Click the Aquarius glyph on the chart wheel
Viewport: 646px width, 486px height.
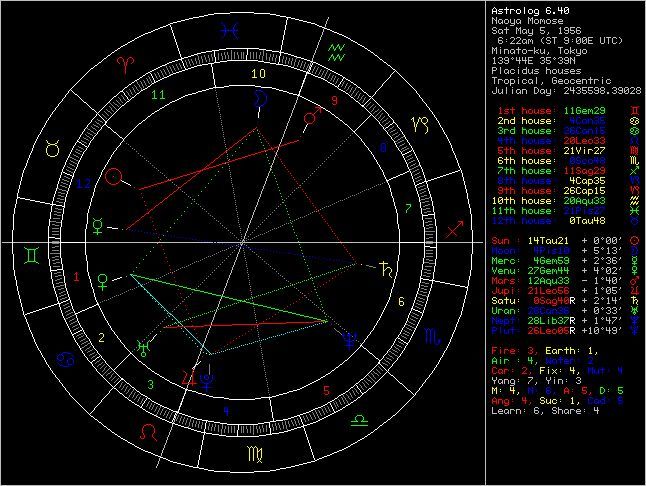337,52
